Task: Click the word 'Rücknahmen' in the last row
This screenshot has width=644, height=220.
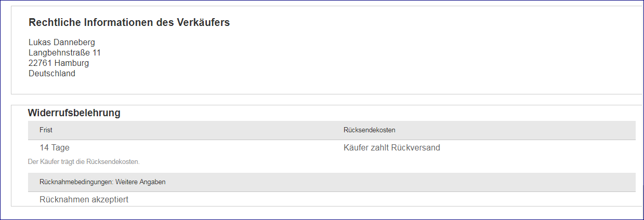Action: (x=63, y=200)
